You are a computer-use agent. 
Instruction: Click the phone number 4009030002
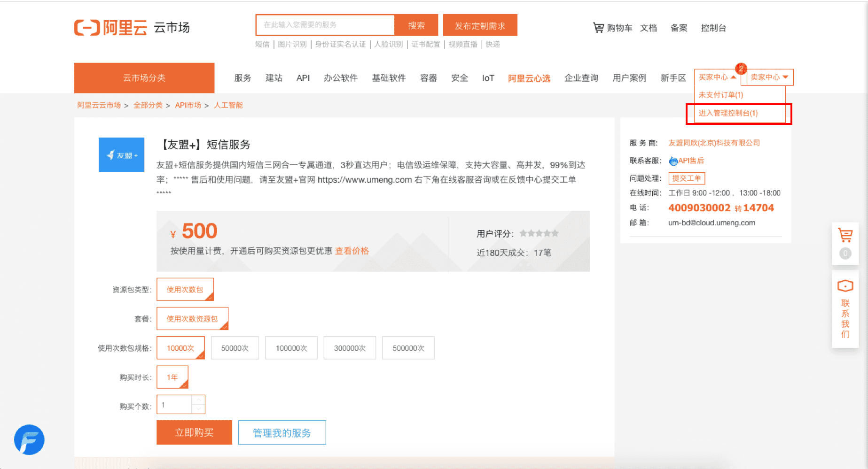[x=699, y=208]
